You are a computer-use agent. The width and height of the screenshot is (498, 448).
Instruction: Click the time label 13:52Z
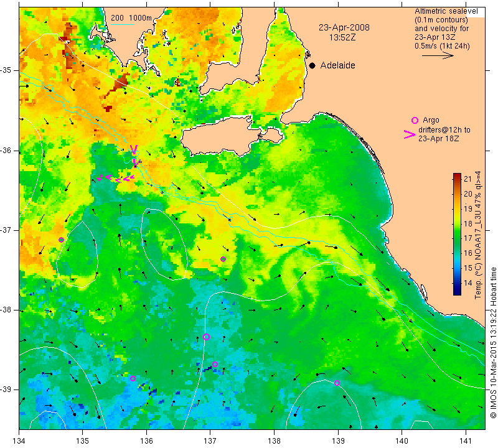coord(342,37)
